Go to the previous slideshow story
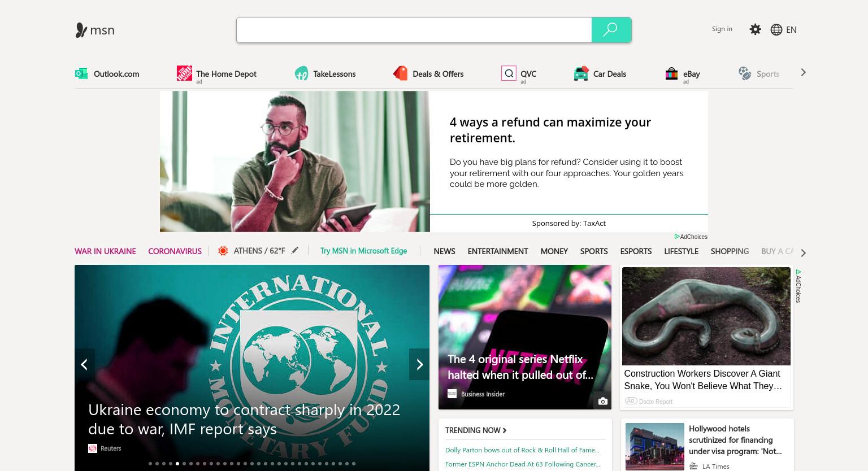Image resolution: width=868 pixels, height=471 pixels. 84,364
